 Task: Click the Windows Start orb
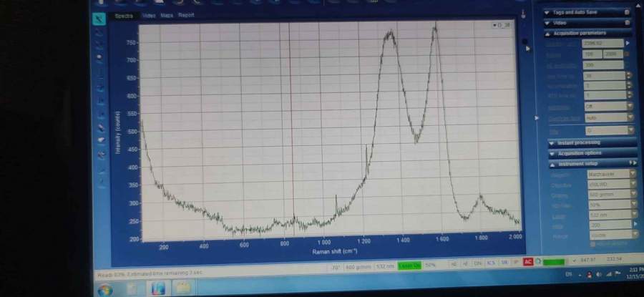click(x=106, y=290)
